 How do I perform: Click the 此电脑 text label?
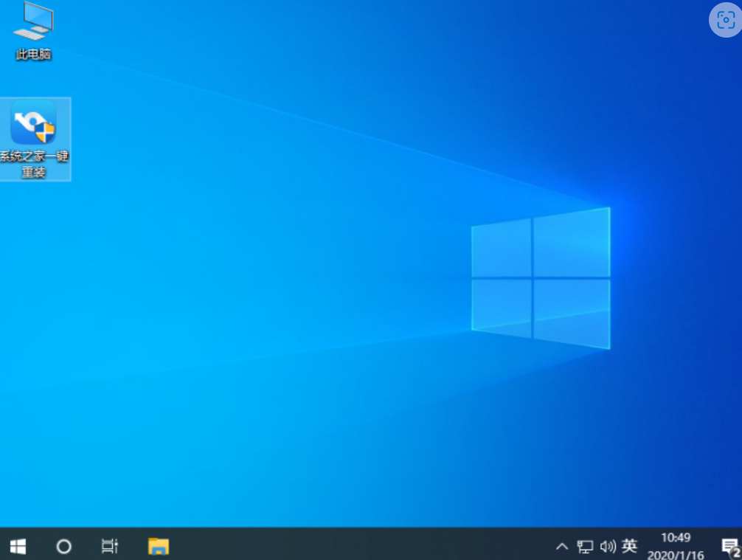click(x=33, y=55)
